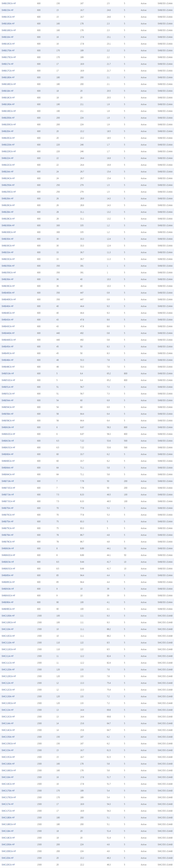Open the SMCJ170A-HF part link
This screenshot has width=174, height=868.
pyautogui.click(x=8, y=791)
